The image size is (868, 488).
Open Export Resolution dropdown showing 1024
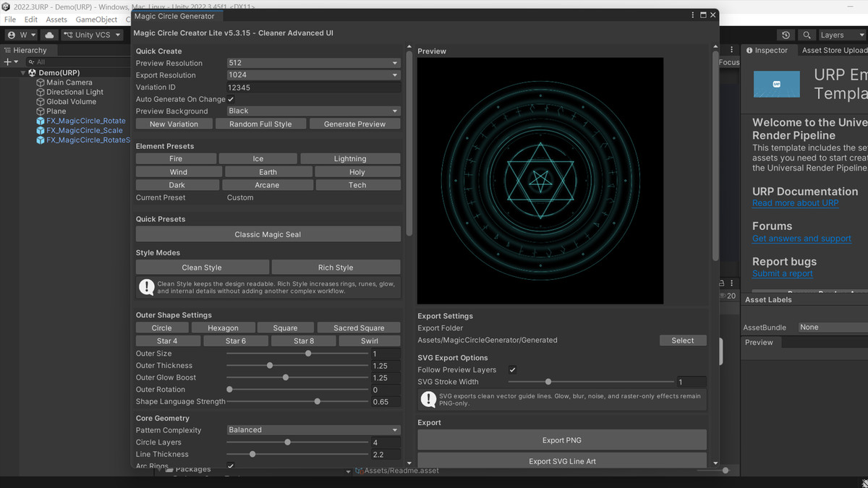click(313, 75)
